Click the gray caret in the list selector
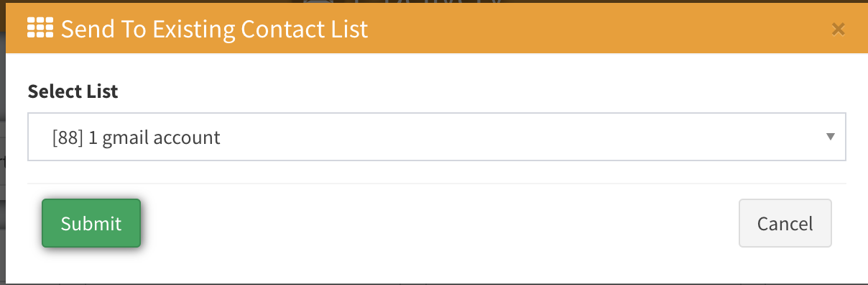Image resolution: width=868 pixels, height=285 pixels. (x=831, y=136)
